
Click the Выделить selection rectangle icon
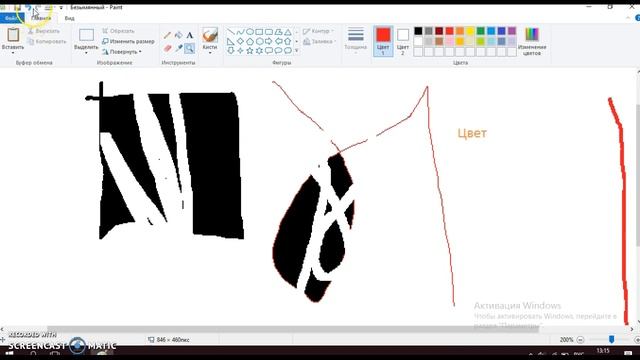tap(86, 35)
